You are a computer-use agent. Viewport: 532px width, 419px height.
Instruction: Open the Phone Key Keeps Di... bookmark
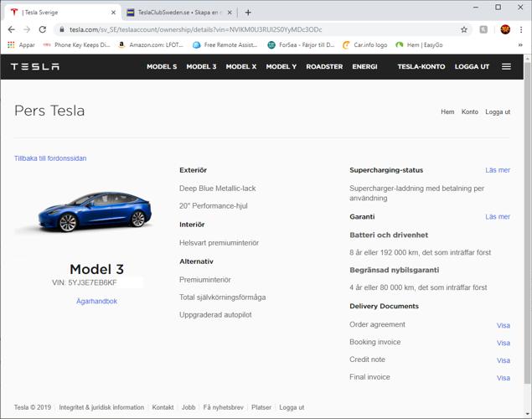77,44
